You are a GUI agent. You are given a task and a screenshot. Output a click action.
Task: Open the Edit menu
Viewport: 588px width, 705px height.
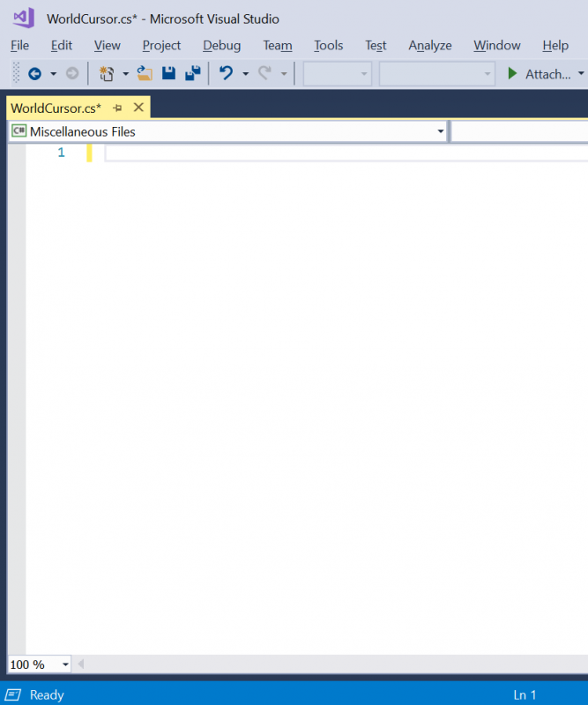click(x=61, y=46)
